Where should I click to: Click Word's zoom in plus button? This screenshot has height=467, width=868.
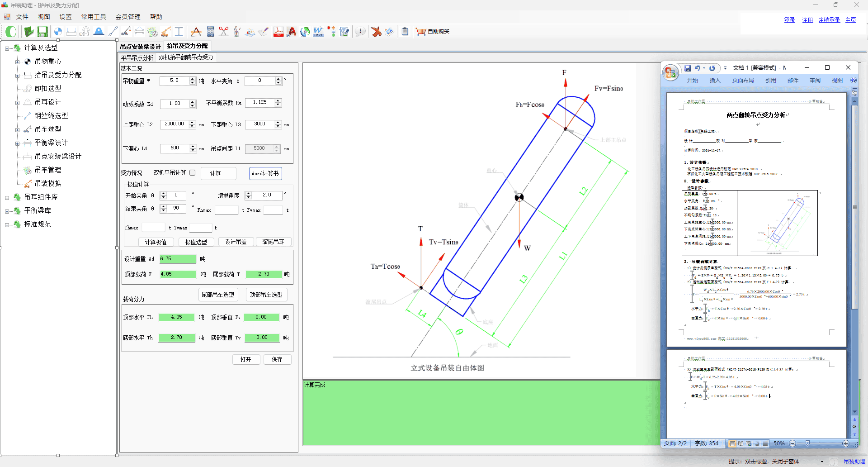pos(846,443)
